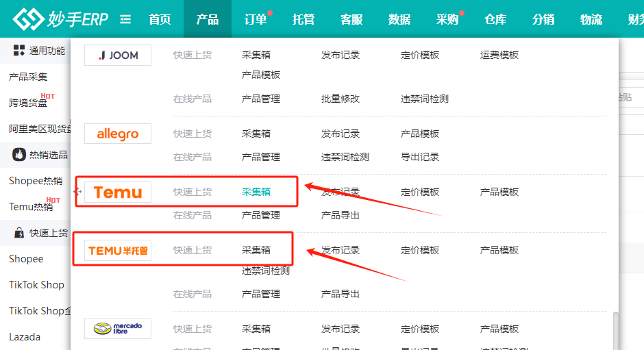Click the 妙手ERP logo icon
Screen dimensions: 644x350
[x=28, y=19]
